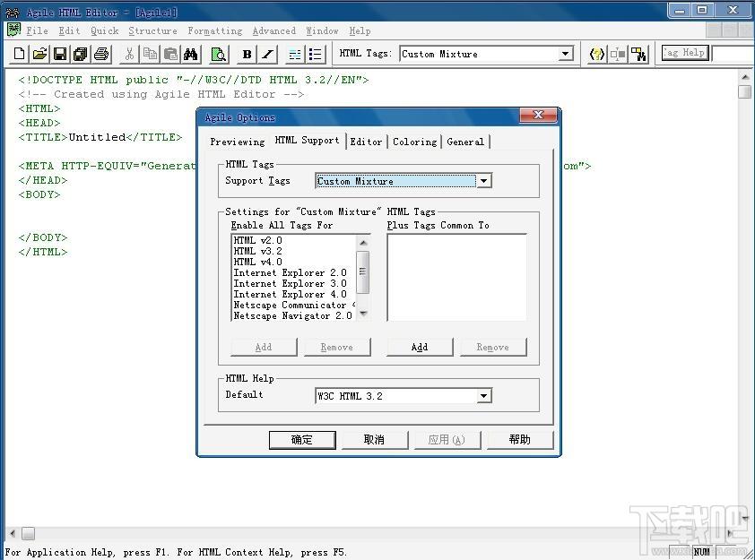Open the Structure menu
This screenshot has height=560, width=755.
[152, 30]
